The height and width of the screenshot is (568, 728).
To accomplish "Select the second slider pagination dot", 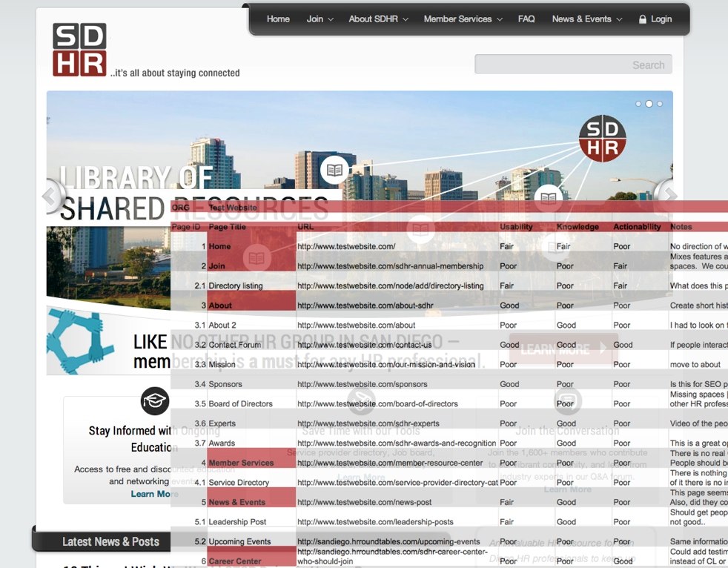I will [649, 104].
